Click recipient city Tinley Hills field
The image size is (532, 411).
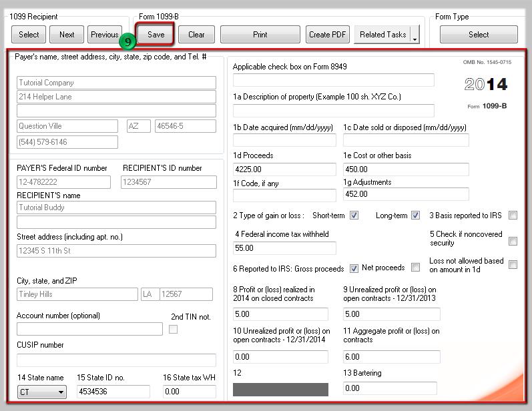tap(77, 294)
